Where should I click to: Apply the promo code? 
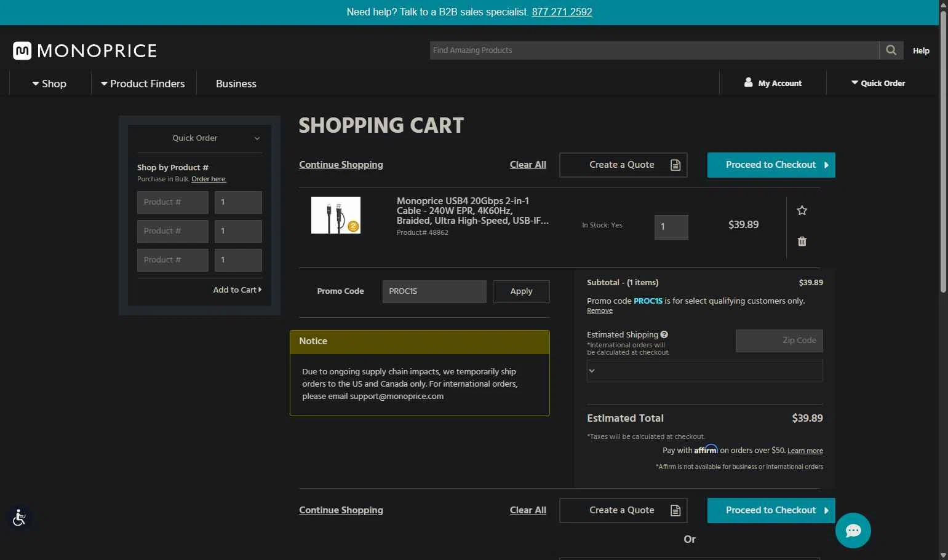pos(520,291)
